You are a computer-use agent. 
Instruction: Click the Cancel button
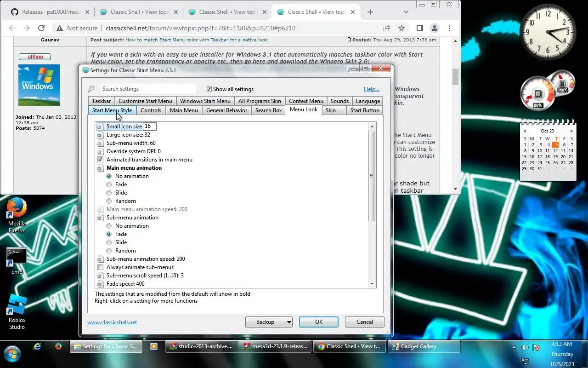365,322
